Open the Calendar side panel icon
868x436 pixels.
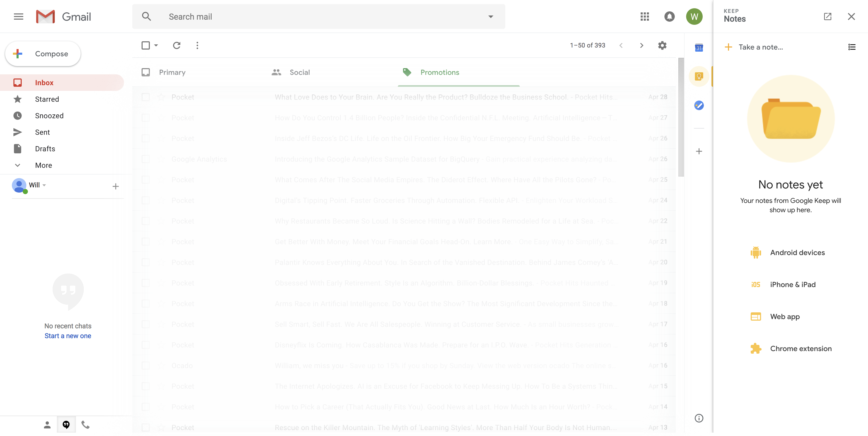tap(699, 47)
